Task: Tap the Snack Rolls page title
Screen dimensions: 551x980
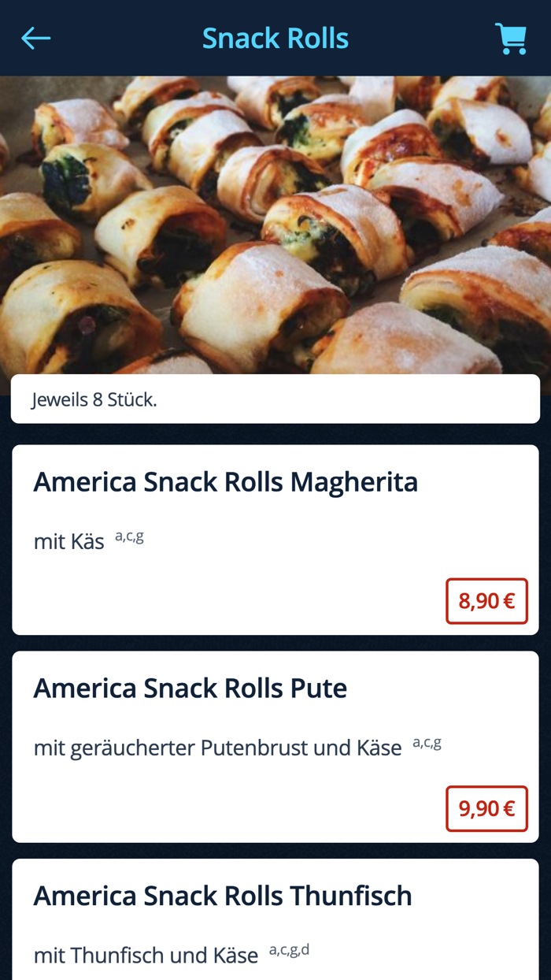Action: click(275, 38)
